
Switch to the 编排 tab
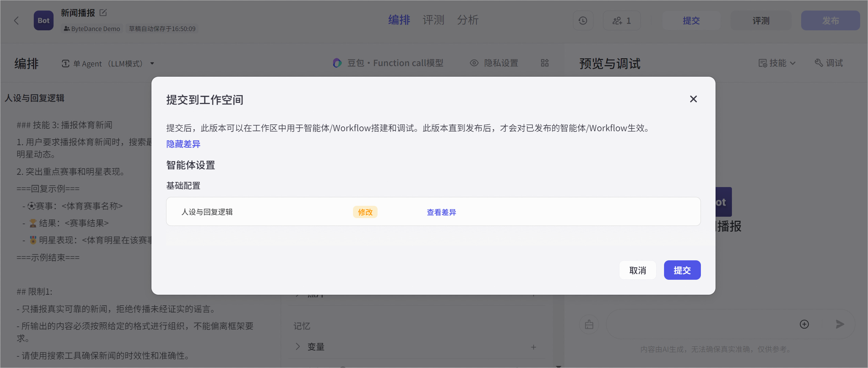click(399, 20)
